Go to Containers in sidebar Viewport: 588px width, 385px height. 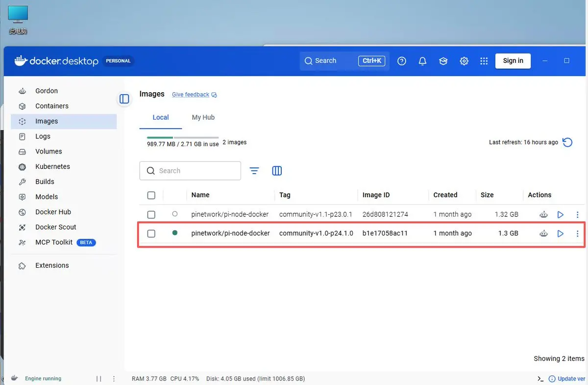click(64, 106)
